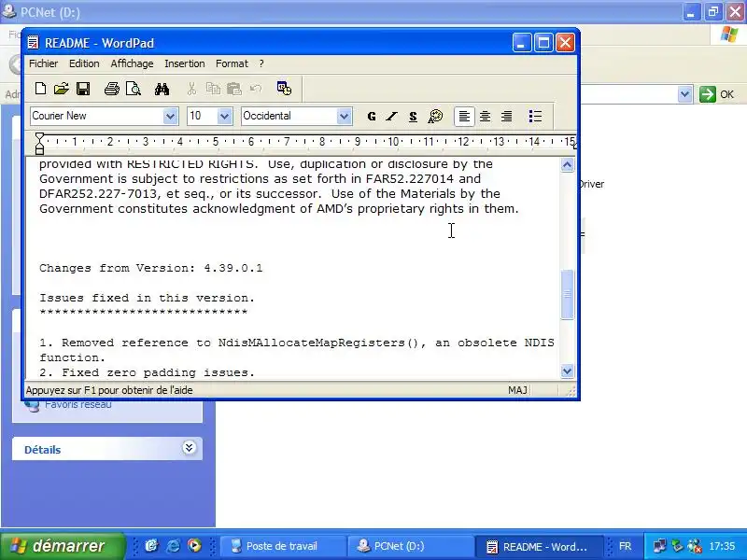
Task: Click the document's scroll up arrow
Action: [567, 165]
